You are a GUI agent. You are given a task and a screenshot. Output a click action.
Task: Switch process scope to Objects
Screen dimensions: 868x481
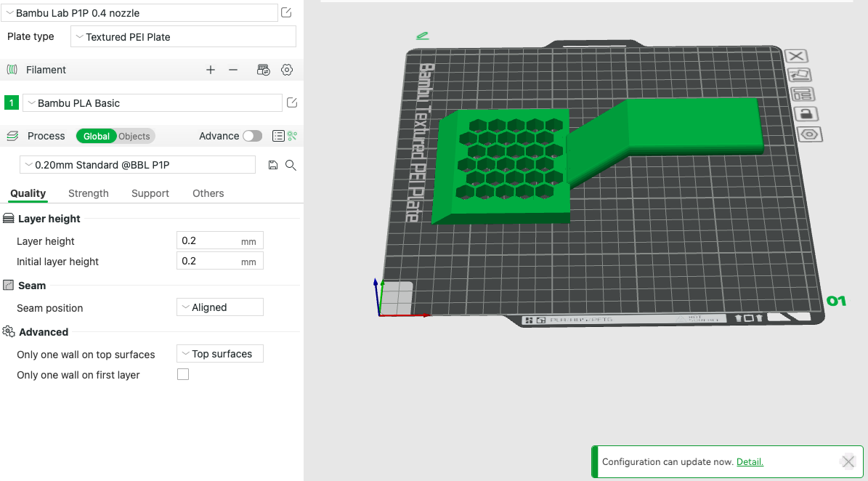pos(134,136)
